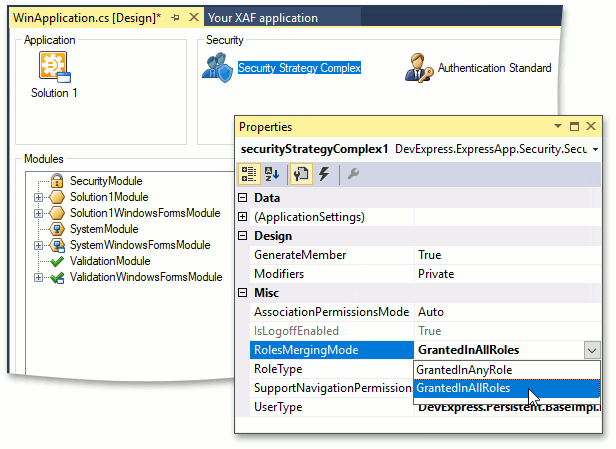Choose GrantedInAllRoles from the list
The width and height of the screenshot is (616, 449).
point(507,388)
